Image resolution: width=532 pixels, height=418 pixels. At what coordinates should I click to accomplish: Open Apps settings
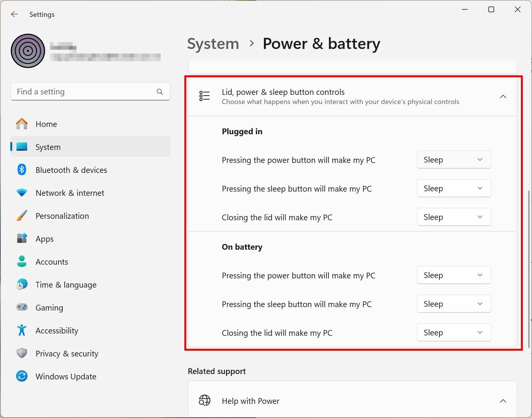click(x=44, y=239)
